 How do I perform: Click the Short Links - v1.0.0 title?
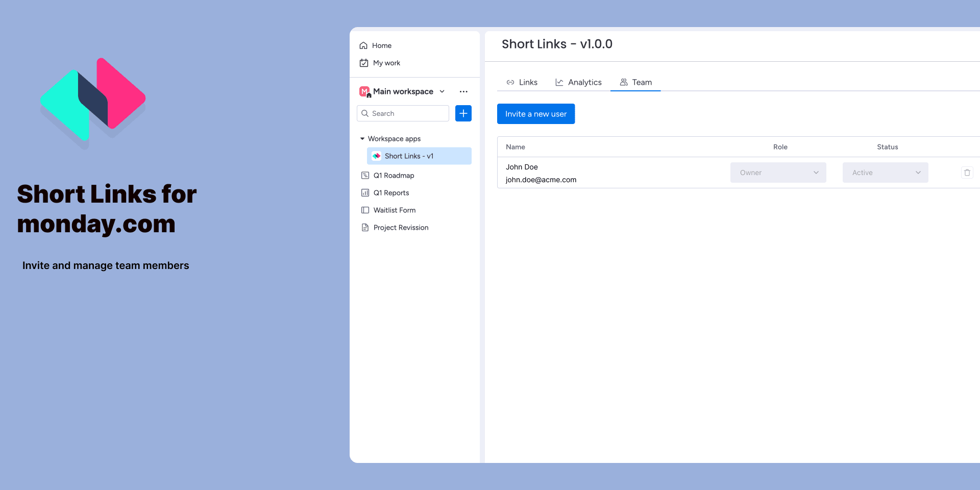click(x=557, y=44)
